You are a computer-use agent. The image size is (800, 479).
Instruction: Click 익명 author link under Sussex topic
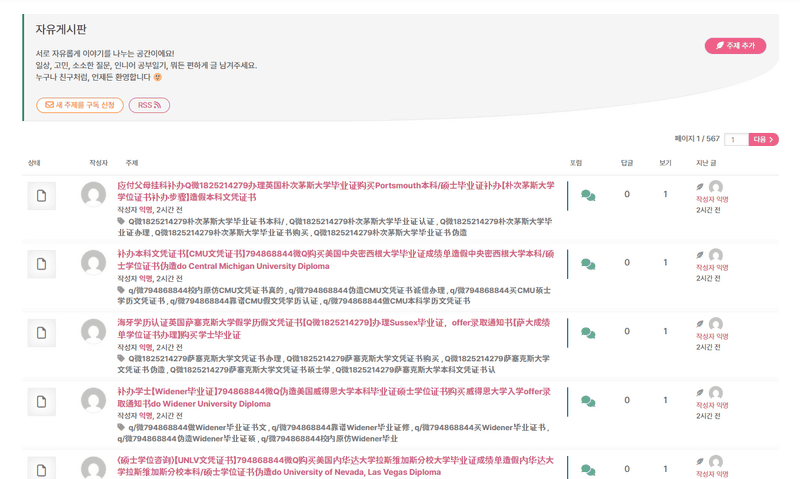146,347
